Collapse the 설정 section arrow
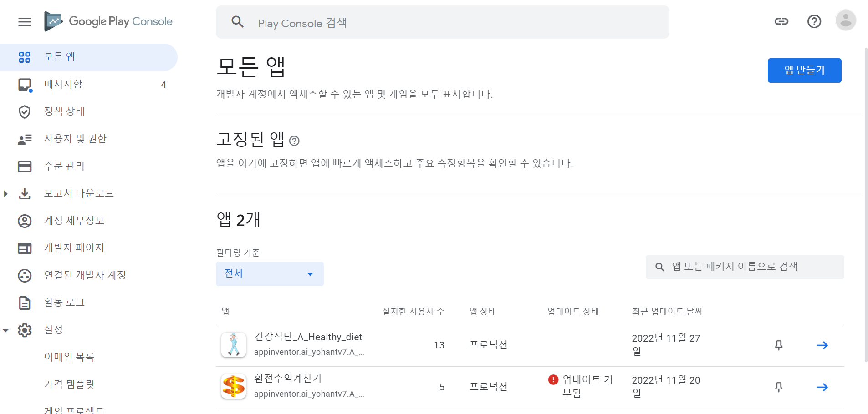This screenshot has height=414, width=868. click(x=5, y=330)
